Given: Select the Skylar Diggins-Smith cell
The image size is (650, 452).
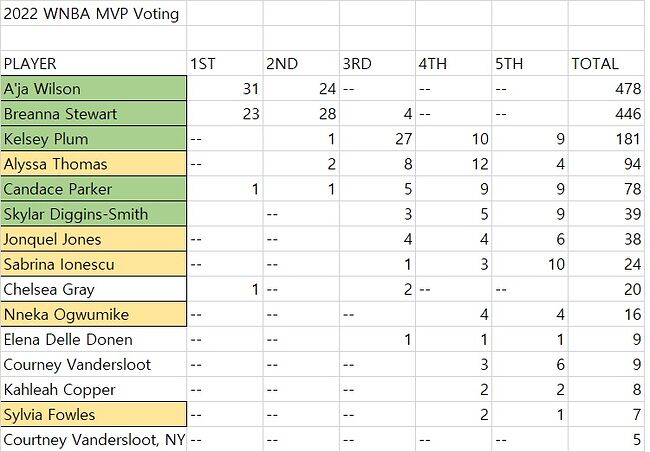Looking at the screenshot, I should pyautogui.click(x=93, y=213).
